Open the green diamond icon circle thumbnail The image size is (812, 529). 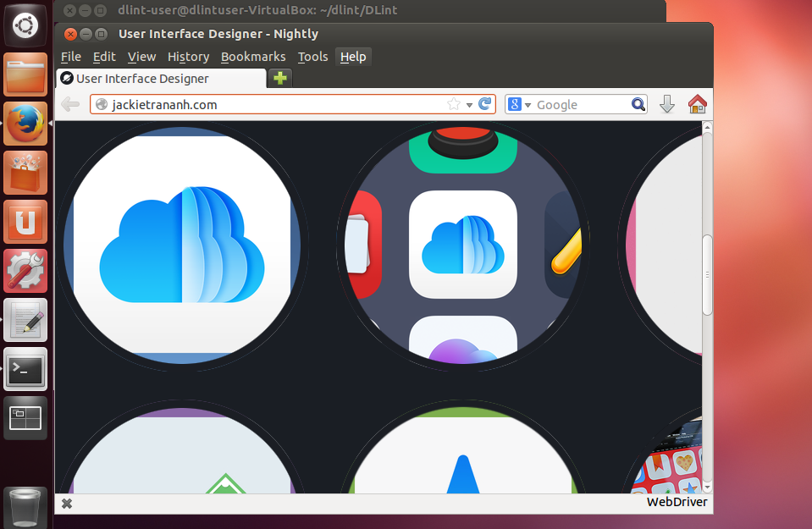point(182,450)
